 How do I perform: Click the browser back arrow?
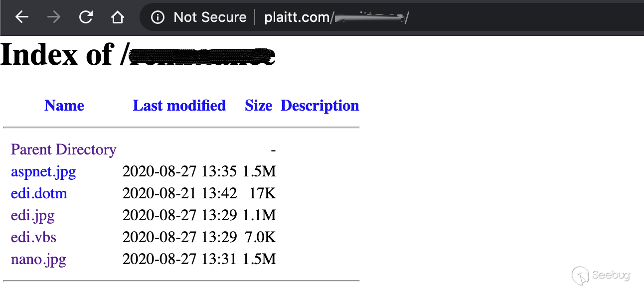[x=22, y=17]
